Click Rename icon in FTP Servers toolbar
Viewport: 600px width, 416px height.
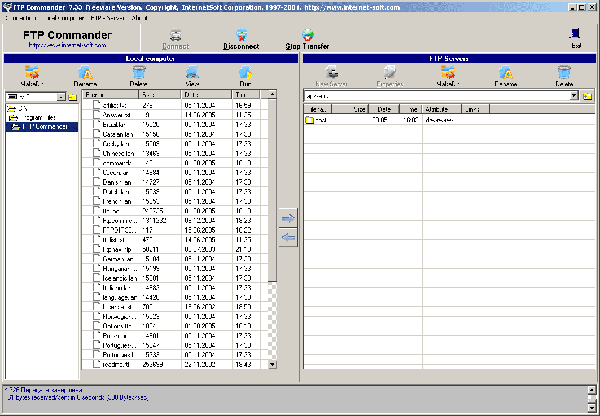pos(506,72)
